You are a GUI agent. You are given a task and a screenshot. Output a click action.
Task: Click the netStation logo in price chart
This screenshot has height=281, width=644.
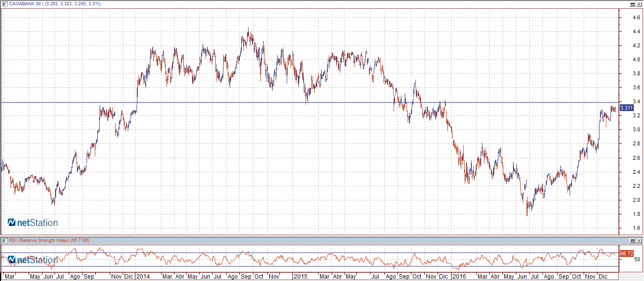(33, 223)
